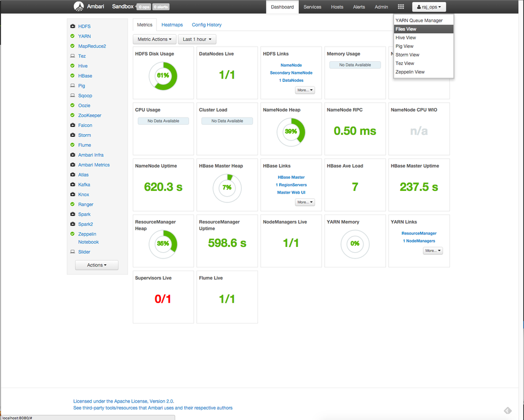
Task: Click the Storm maintenance mode icon
Action: [72, 135]
